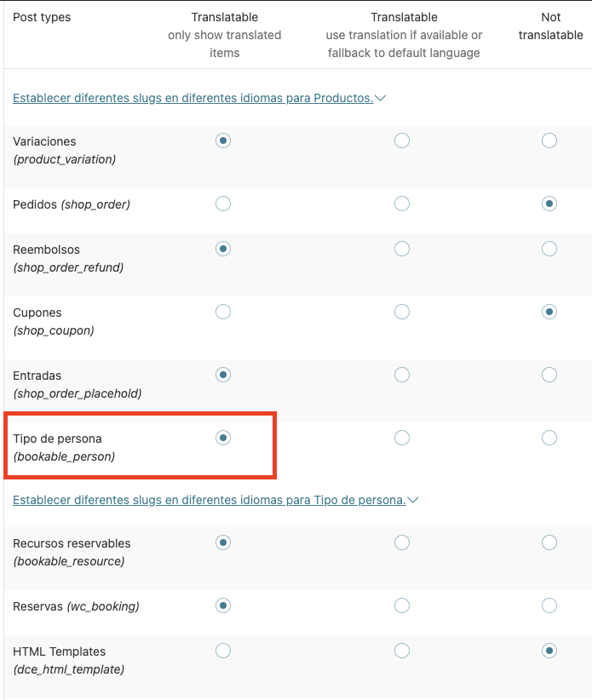Set Recursos reservables to Not translatable

point(549,542)
